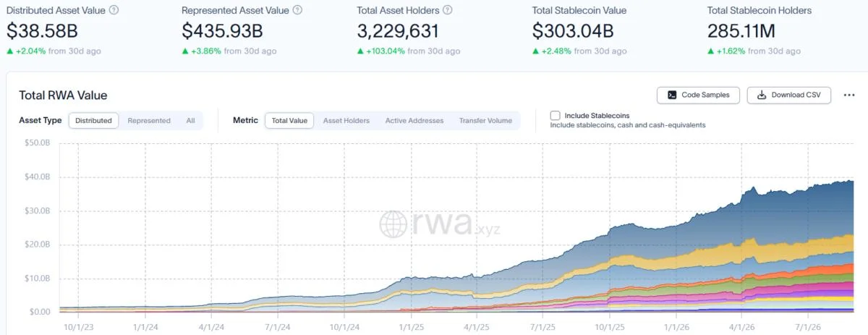Click the Download CSV button
This screenshot has width=868, height=335.
[x=789, y=95]
